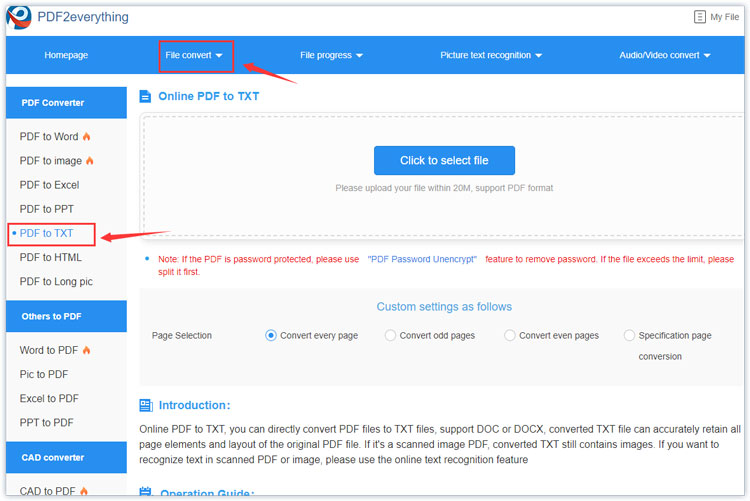Click the dashed file upload drop area
This screenshot has width=750, height=501.
tap(442, 175)
